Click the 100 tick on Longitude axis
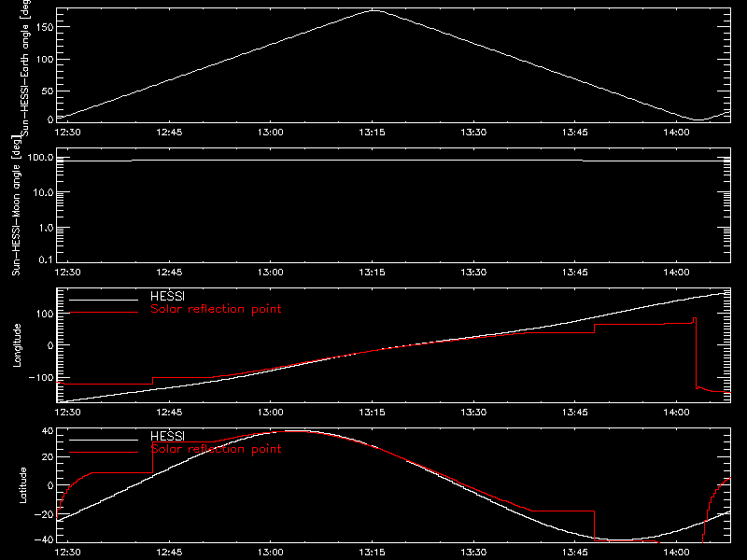Viewport: 747px width, 560px height. 45,314
